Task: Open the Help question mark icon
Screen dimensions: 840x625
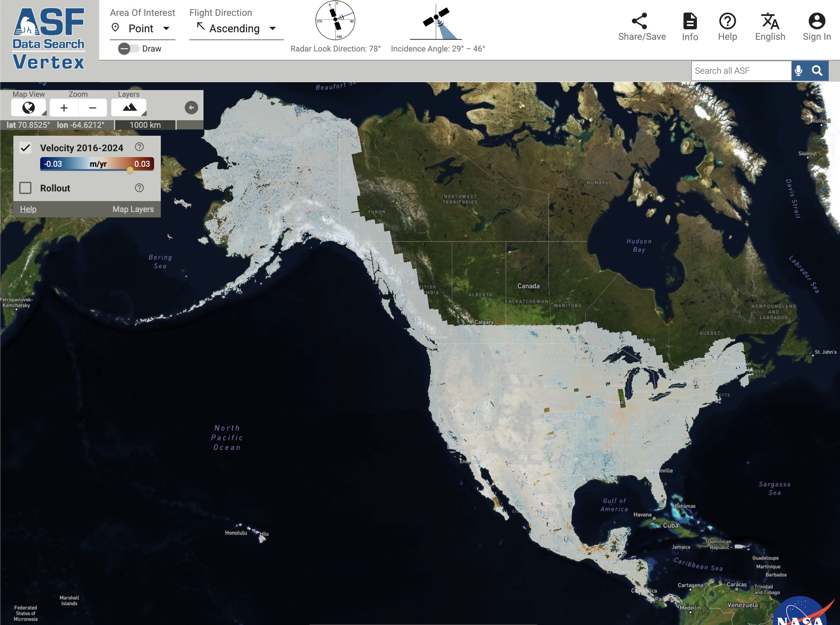Action: point(727,21)
